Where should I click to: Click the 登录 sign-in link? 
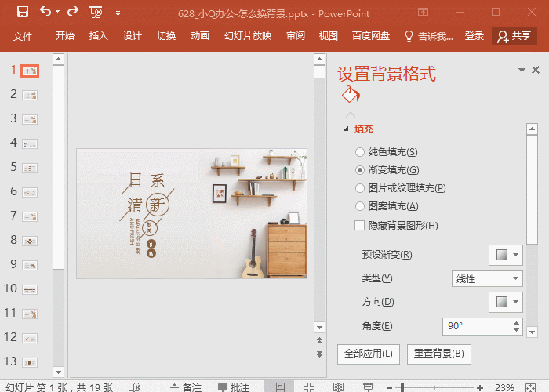474,36
